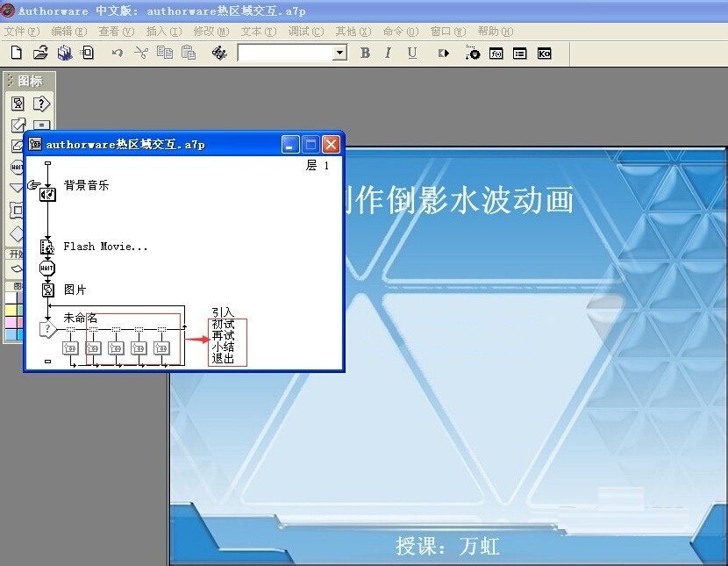The width and height of the screenshot is (728, 566).
Task: Run the piece with the Restart icon
Action: point(444,54)
